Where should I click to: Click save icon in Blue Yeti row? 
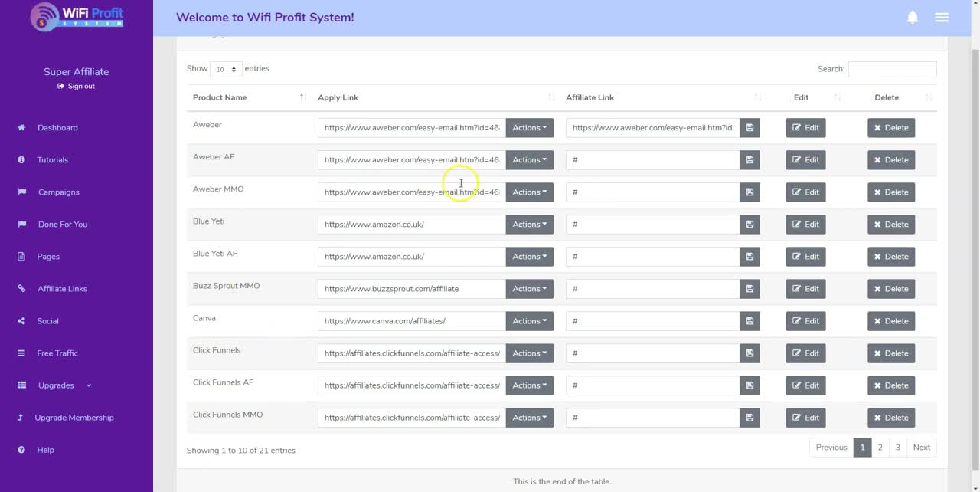750,225
